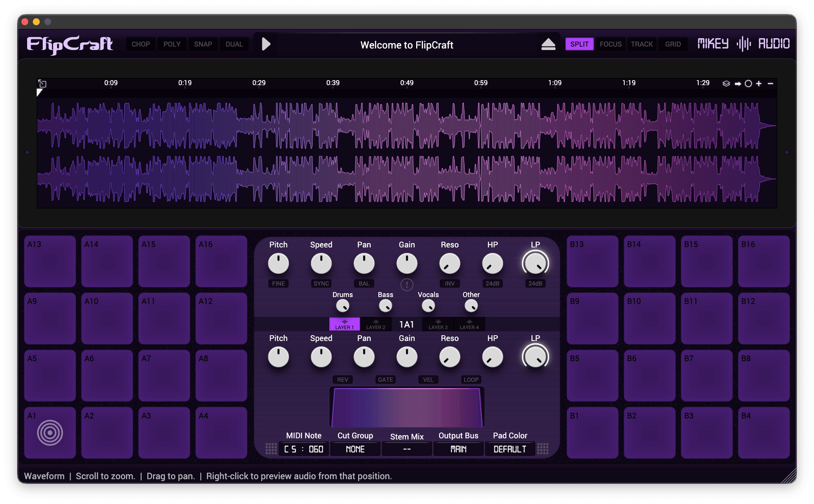Open the Cut Group NONE dropdown
The image size is (814, 504).
pos(355,449)
